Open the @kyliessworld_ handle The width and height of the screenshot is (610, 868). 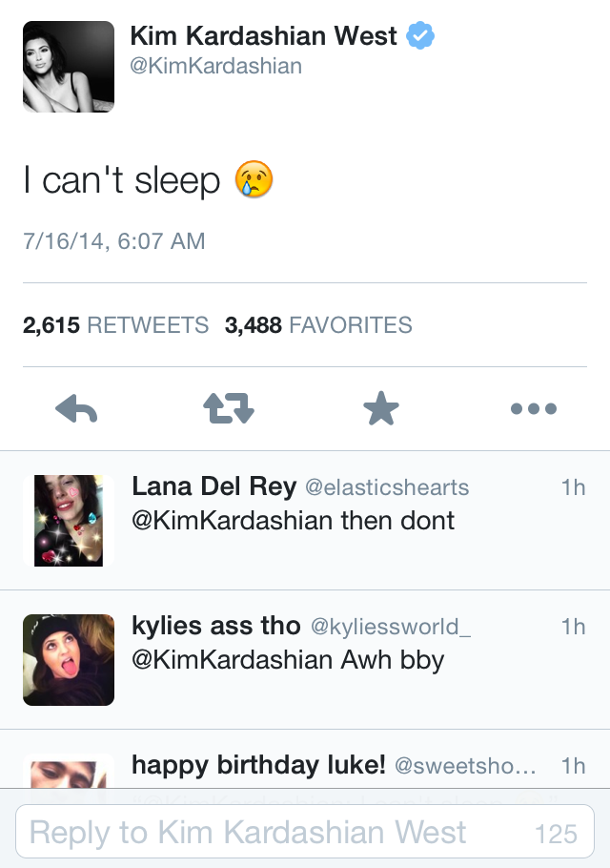[391, 627]
